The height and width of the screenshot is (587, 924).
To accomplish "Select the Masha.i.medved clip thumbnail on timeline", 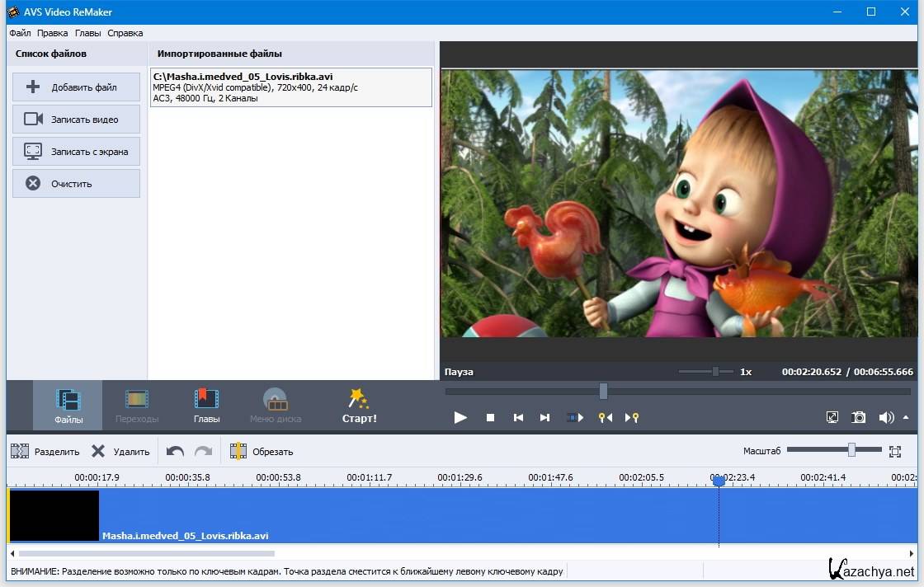I will click(54, 516).
